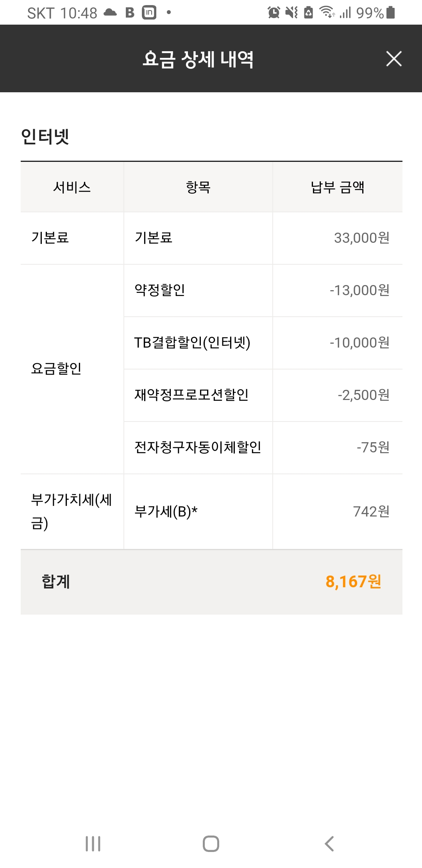The width and height of the screenshot is (422, 868).
Task: Tap the 전자청구자동이체할인 item
Action: (x=198, y=447)
